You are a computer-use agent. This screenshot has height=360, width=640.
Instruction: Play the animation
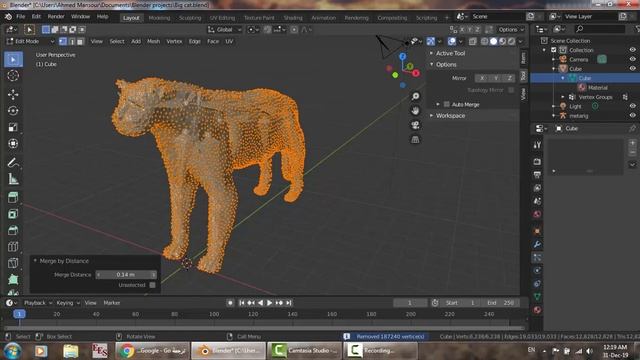click(x=269, y=303)
